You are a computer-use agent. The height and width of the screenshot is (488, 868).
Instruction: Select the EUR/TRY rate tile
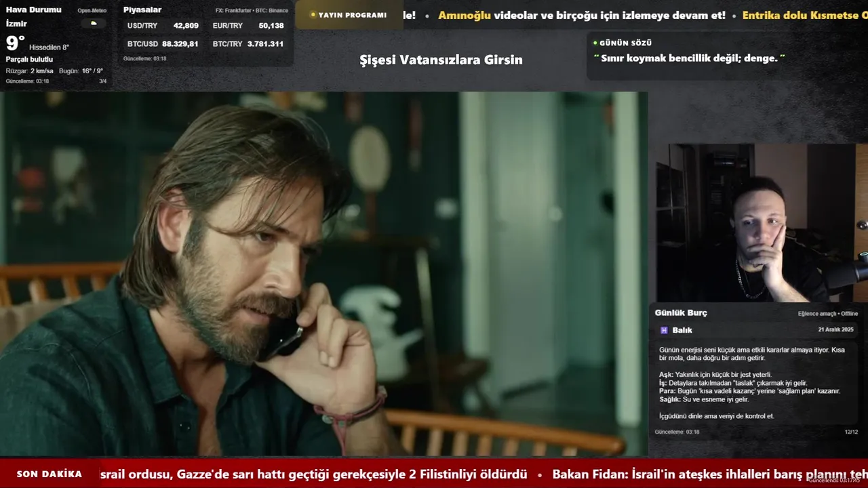248,26
